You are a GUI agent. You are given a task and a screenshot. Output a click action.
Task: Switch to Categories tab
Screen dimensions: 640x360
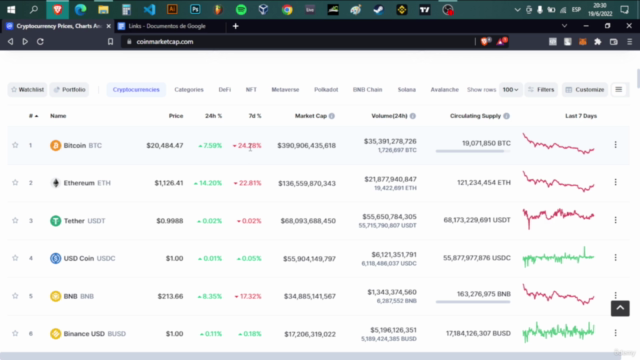(x=189, y=89)
